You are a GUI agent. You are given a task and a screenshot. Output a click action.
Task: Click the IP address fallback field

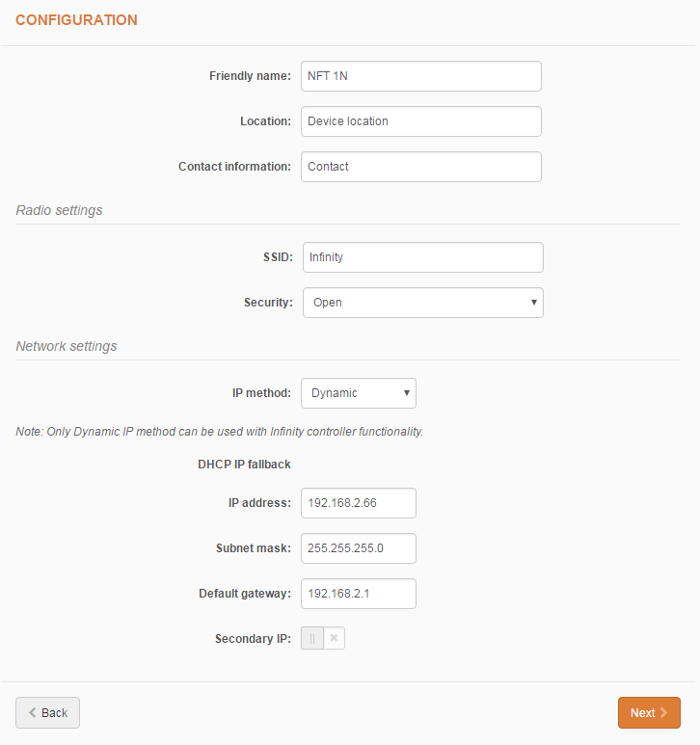(358, 503)
